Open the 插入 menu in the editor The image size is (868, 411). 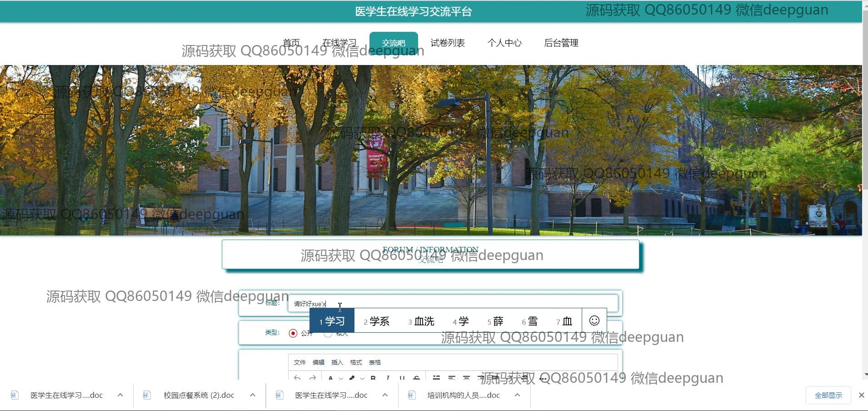[337, 362]
